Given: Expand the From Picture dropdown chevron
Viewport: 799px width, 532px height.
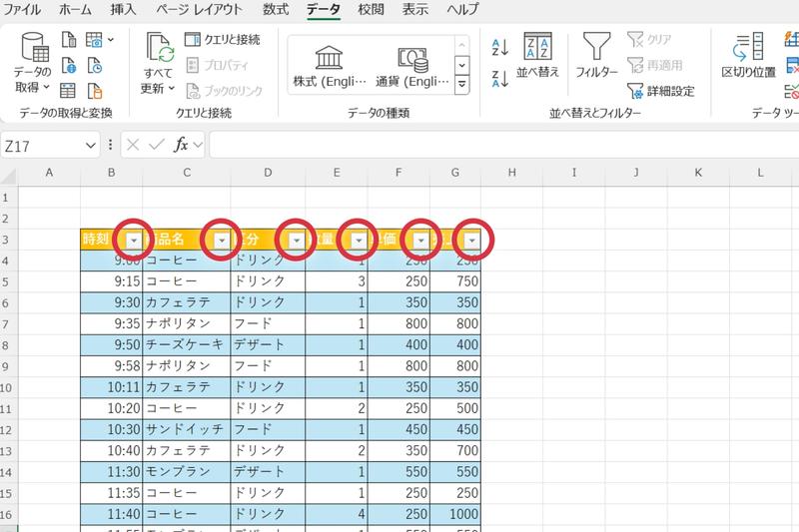Looking at the screenshot, I should (111, 39).
